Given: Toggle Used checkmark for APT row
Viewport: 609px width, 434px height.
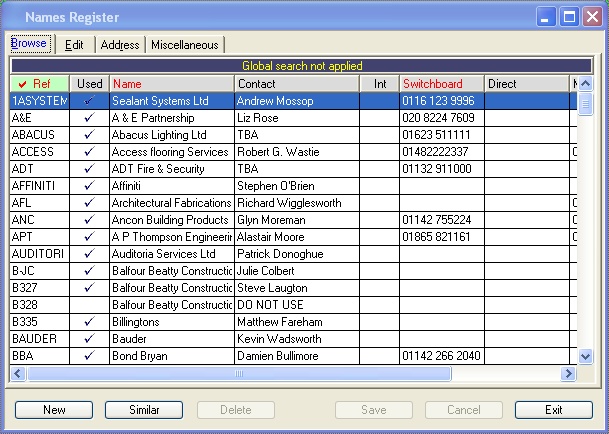Looking at the screenshot, I should (x=90, y=237).
